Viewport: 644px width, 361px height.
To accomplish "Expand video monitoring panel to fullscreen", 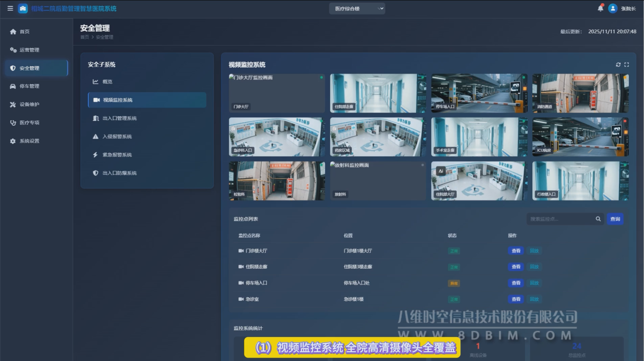I will pos(627,65).
